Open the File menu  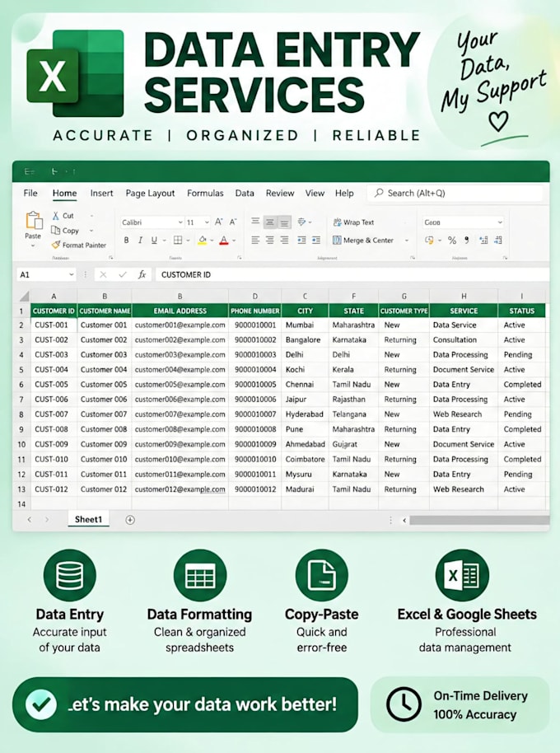[30, 193]
